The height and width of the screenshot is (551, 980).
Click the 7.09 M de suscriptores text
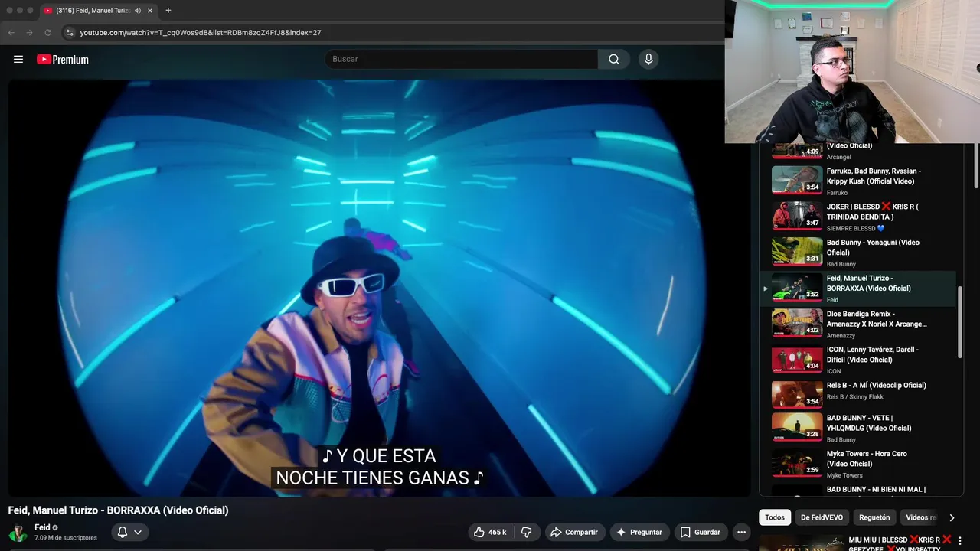point(66,538)
